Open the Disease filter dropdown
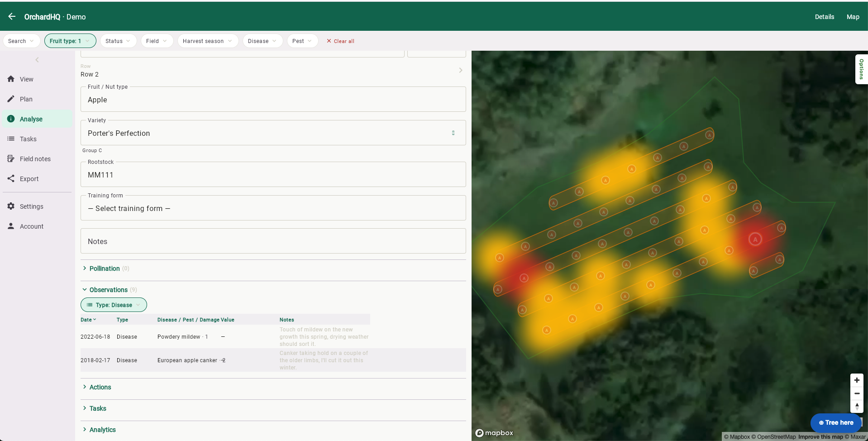The height and width of the screenshot is (441, 868). tap(262, 41)
